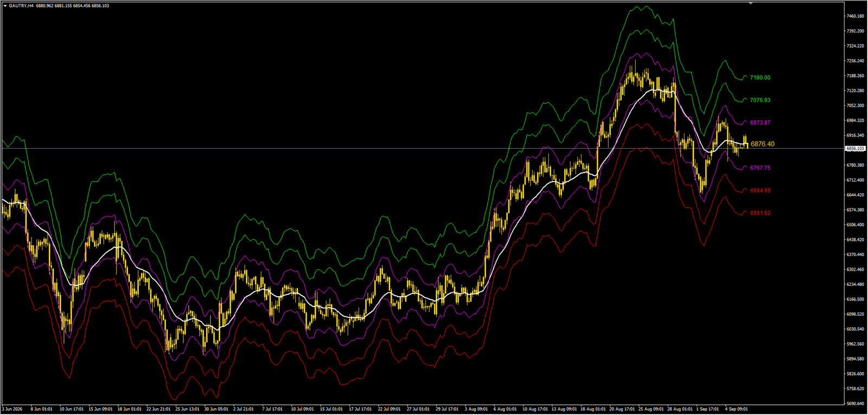Click the OHLC value 6880.962
Image resolution: width=868 pixels, height=415 pixels.
[45, 5]
